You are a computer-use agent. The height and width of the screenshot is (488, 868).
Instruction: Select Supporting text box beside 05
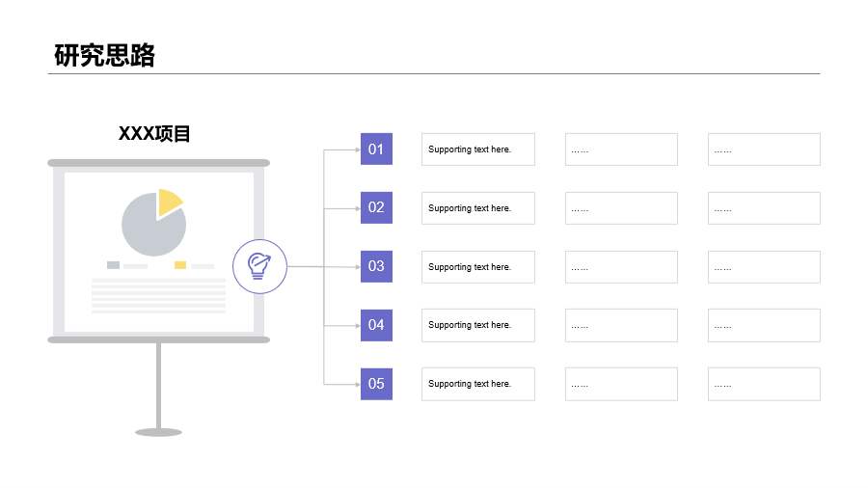coord(477,384)
